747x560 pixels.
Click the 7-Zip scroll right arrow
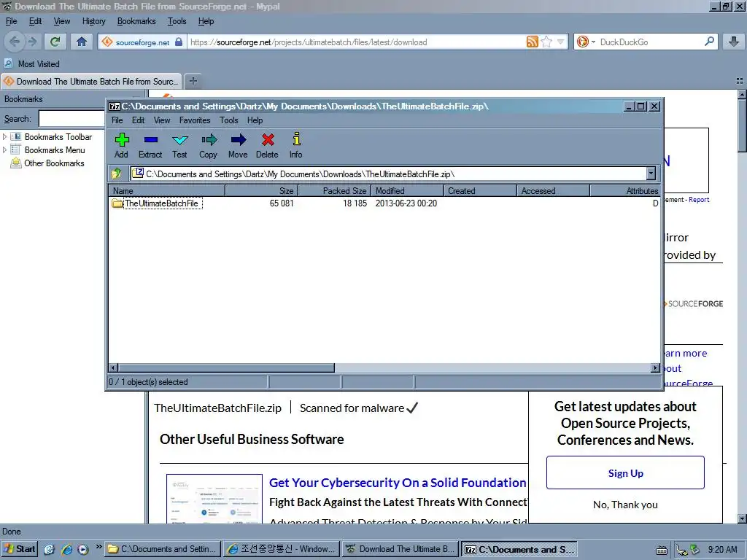point(655,367)
